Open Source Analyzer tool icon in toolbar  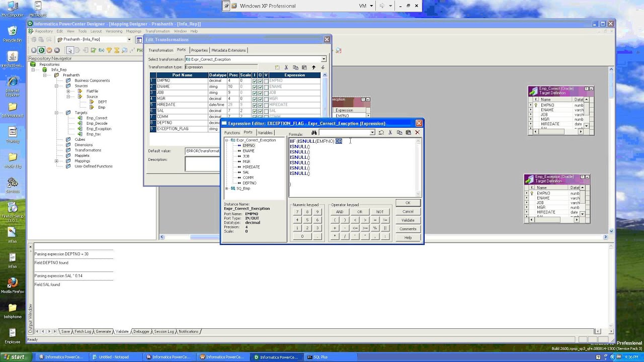click(34, 50)
